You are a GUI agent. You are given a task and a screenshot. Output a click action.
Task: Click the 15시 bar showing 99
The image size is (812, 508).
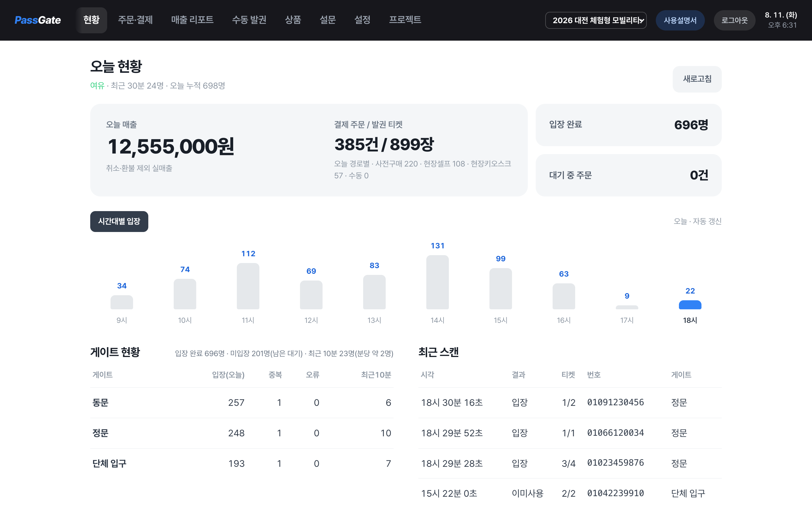501,289
